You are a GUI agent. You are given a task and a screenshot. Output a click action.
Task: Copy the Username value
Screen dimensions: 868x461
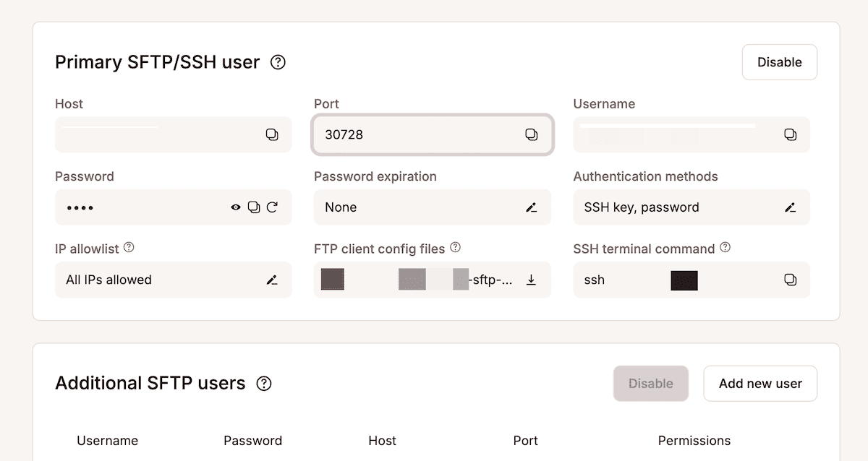pos(791,134)
